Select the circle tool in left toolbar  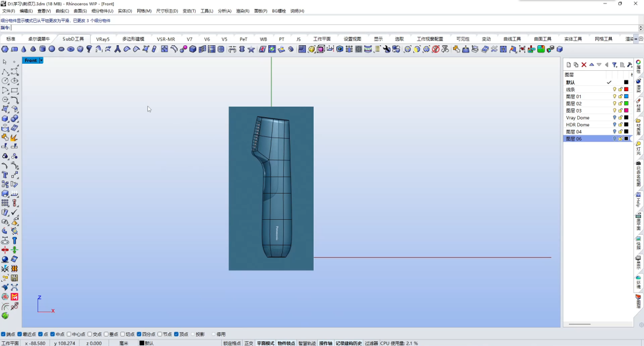5,81
